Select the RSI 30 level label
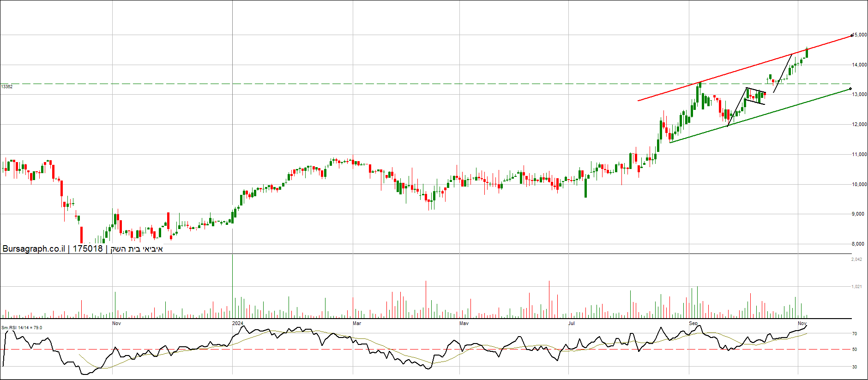Viewport: 868px width, 380px height. point(855,367)
